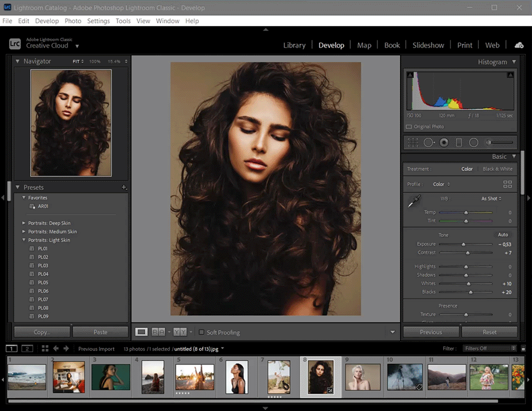Screen dimensions: 532x411
Task: Add new preset with plus icon
Action: click(124, 187)
